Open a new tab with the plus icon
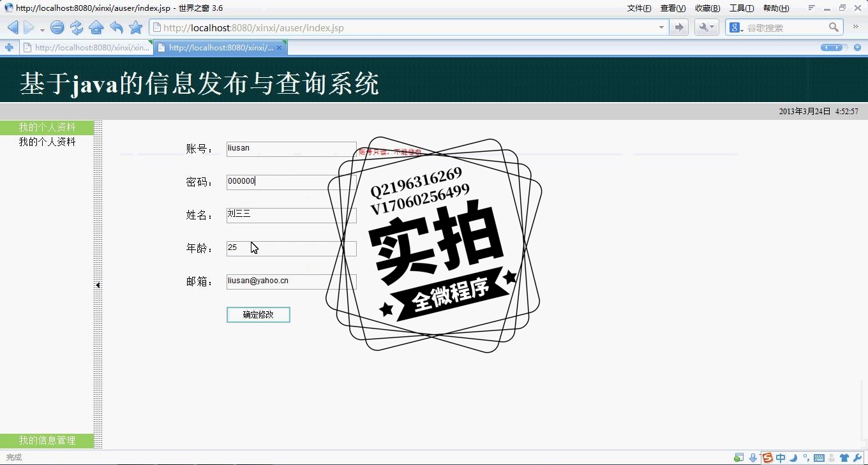Viewport: 868px width, 465px height. point(9,48)
